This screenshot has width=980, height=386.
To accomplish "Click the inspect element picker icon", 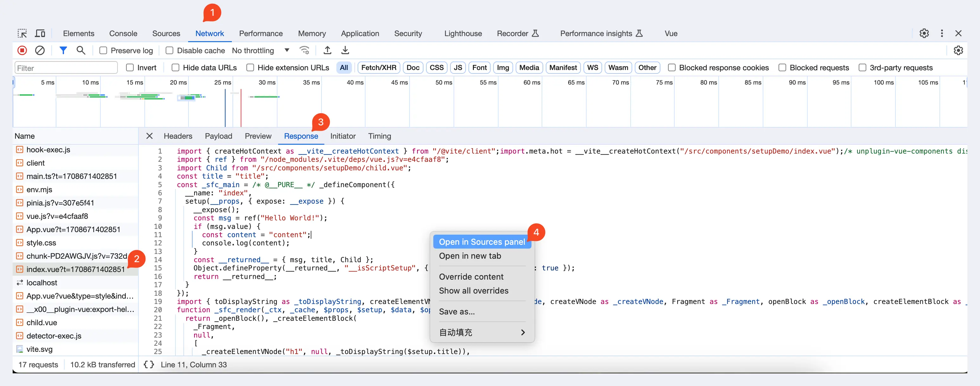I will (x=22, y=34).
